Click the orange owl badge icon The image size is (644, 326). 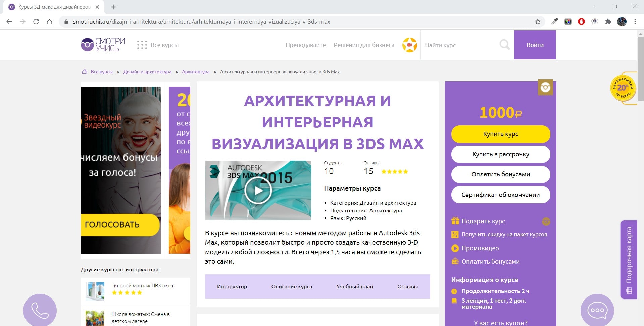[546, 221]
